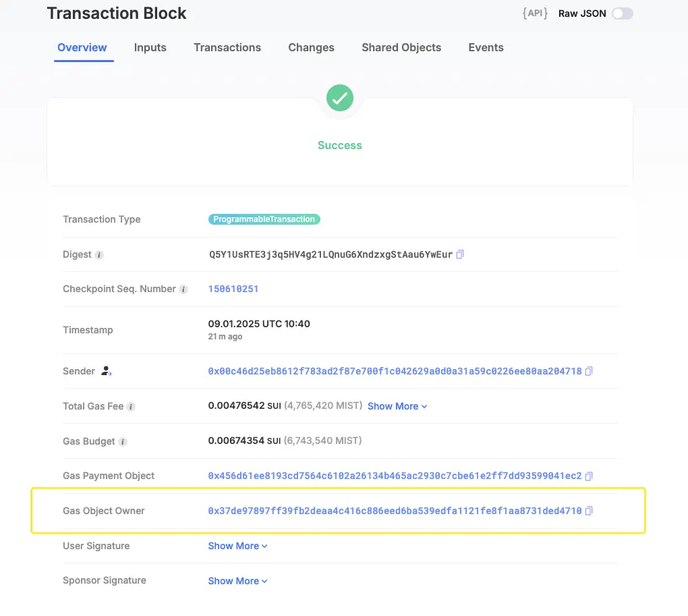This screenshot has width=688, height=616.
Task: Copy the Sender address
Action: tap(589, 371)
